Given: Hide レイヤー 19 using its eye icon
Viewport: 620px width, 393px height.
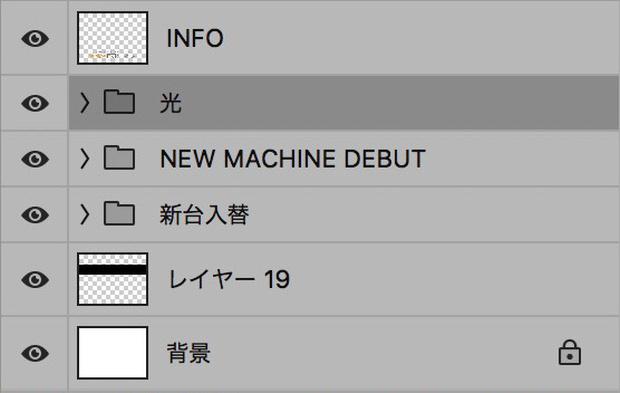Looking at the screenshot, I should (35, 280).
